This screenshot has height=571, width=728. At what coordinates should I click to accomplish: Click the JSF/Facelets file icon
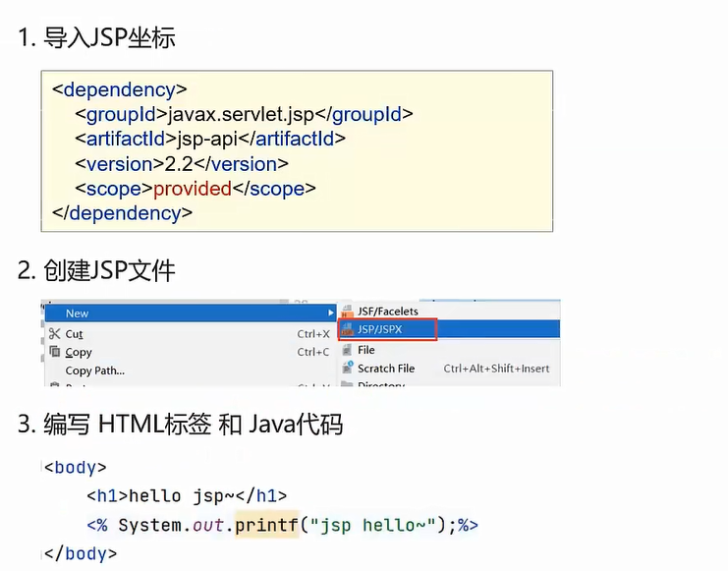tap(347, 312)
